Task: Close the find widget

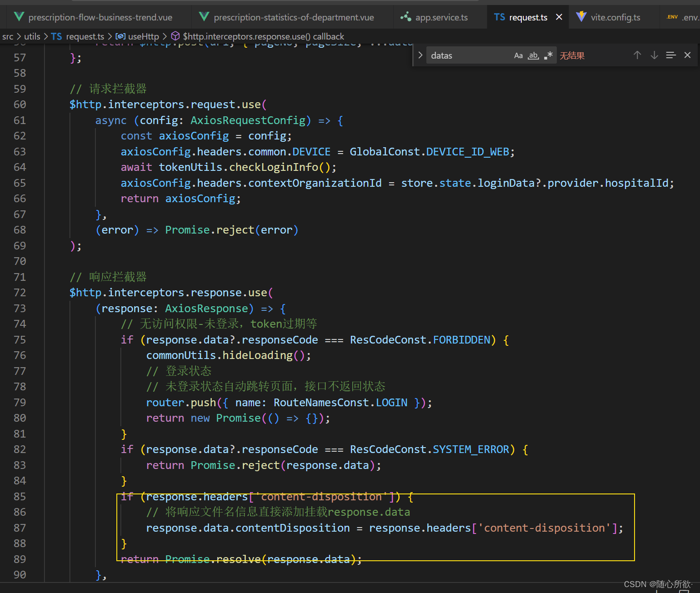Action: (x=687, y=55)
